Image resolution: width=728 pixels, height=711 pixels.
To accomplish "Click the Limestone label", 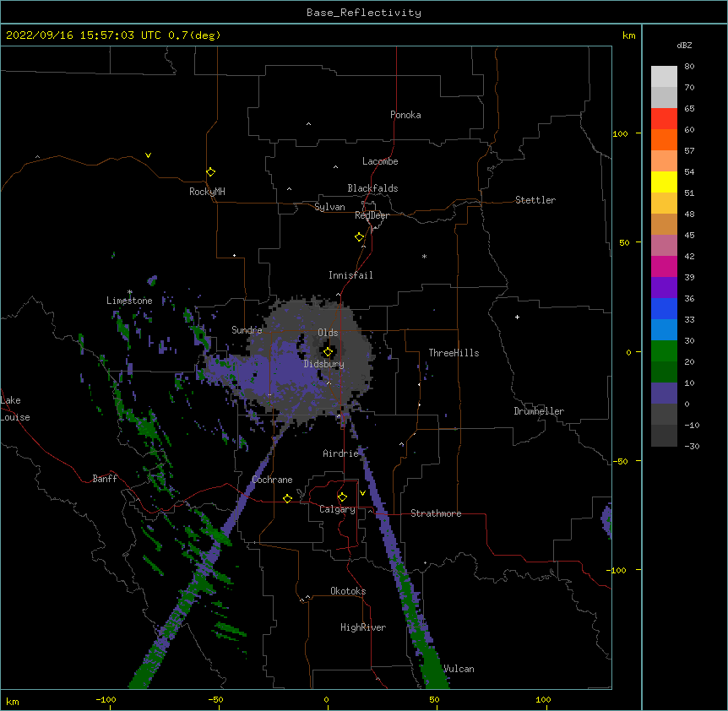I will (129, 301).
